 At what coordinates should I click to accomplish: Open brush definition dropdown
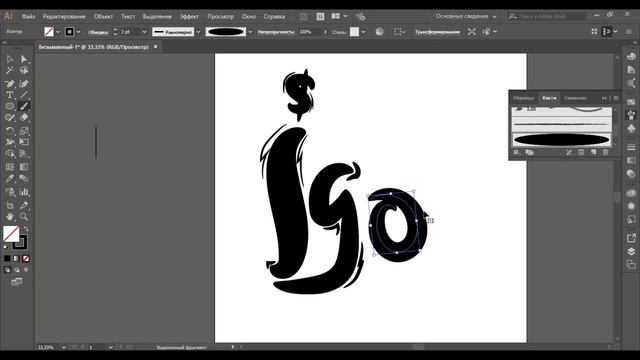tap(250, 32)
